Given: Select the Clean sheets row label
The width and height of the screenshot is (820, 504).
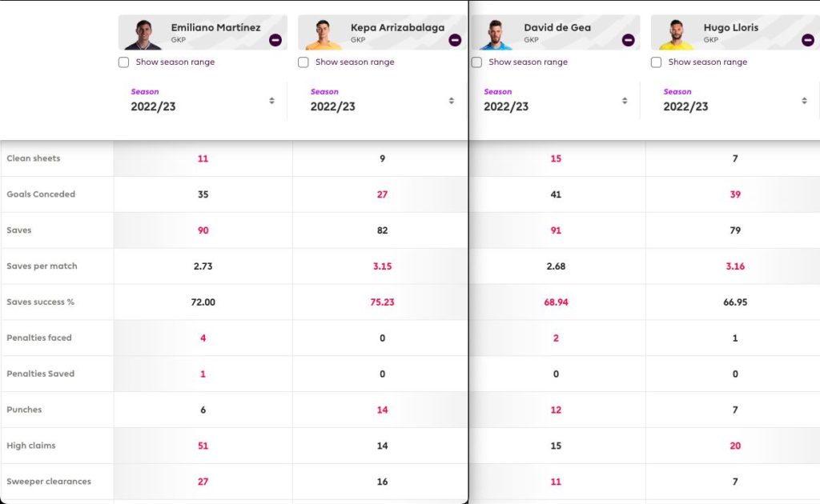Looking at the screenshot, I should (34, 158).
